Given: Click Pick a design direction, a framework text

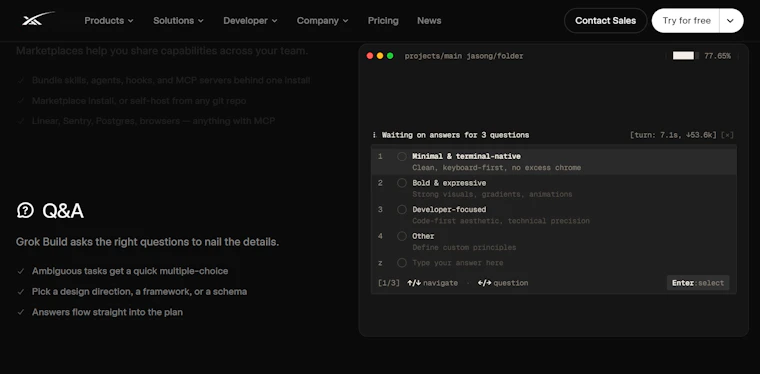Looking at the screenshot, I should point(140,292).
